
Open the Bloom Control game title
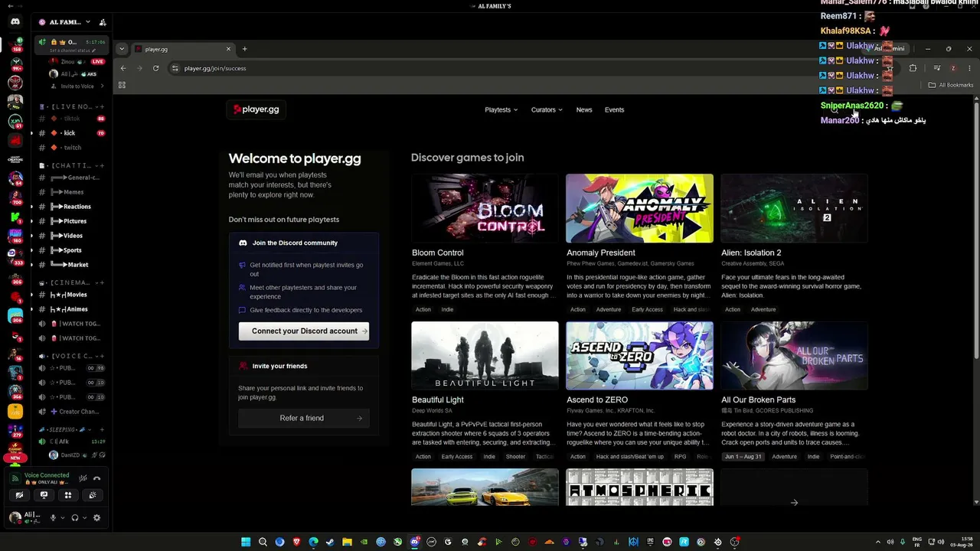[438, 253]
